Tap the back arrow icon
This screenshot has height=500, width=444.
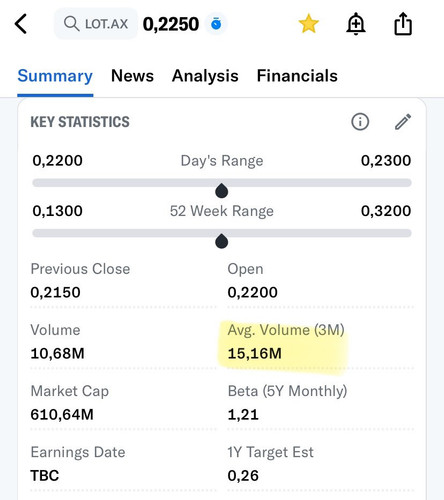(21, 24)
